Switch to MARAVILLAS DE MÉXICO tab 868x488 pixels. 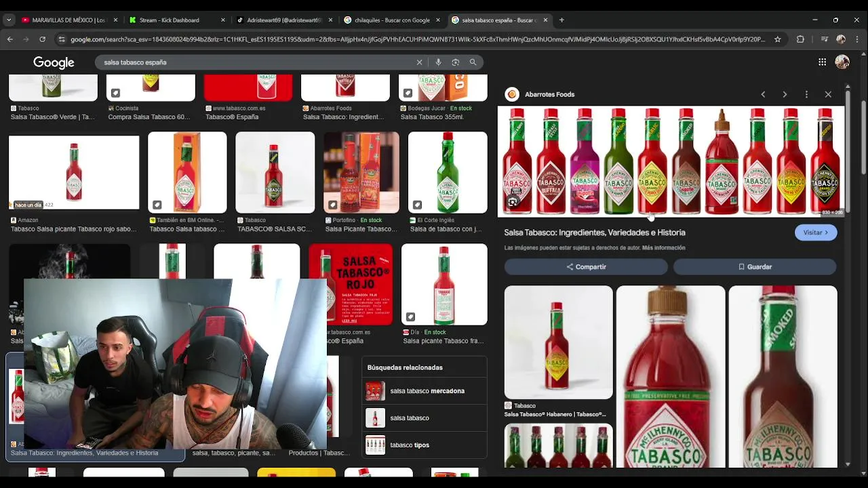tap(69, 20)
